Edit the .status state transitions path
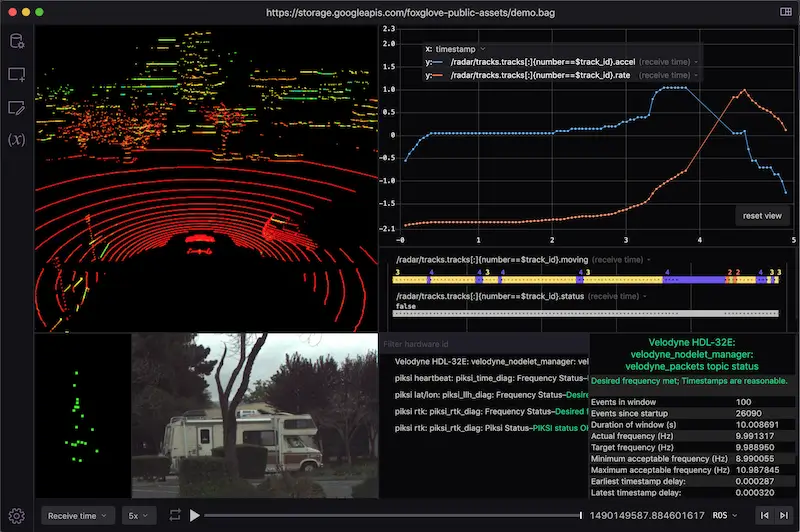 click(x=490, y=296)
